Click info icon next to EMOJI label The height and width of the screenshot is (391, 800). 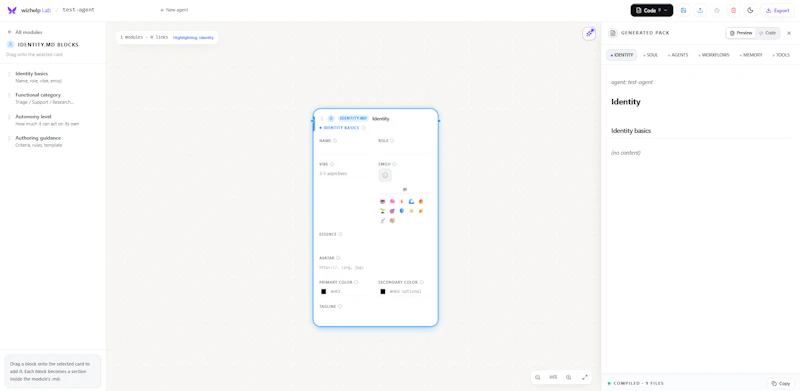tap(394, 164)
